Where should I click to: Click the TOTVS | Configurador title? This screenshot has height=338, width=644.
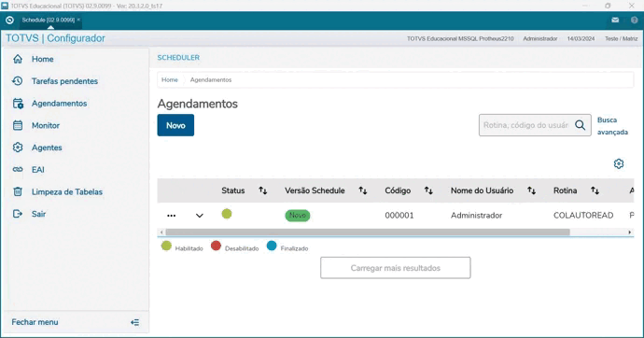[x=55, y=38]
